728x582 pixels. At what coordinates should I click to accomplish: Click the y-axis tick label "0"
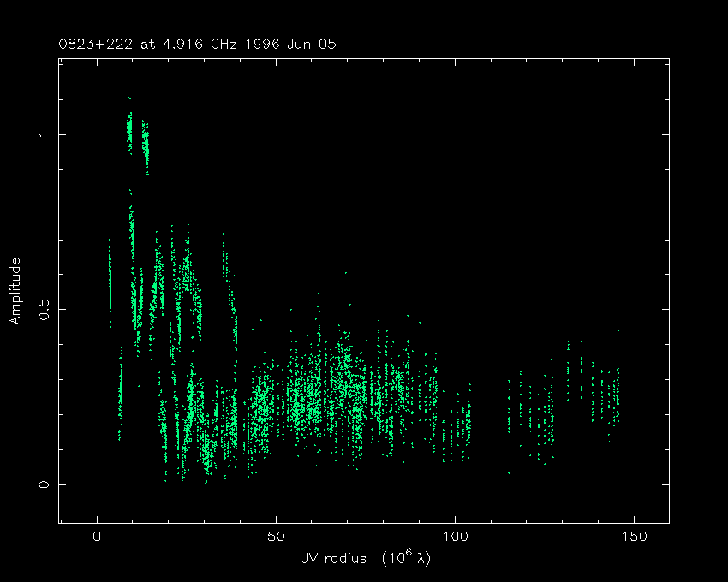(41, 484)
